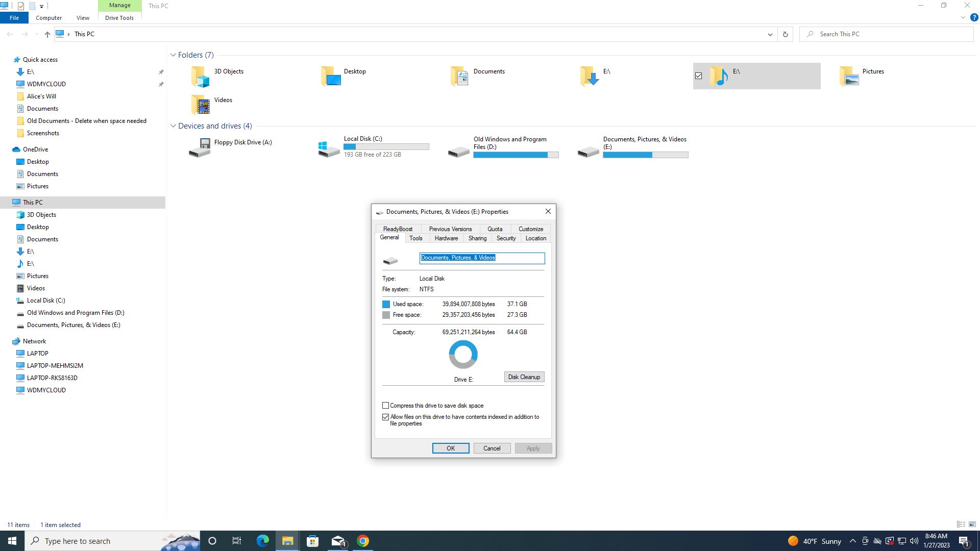The width and height of the screenshot is (980, 551).
Task: Open the Videos folder icon
Action: coord(201,105)
